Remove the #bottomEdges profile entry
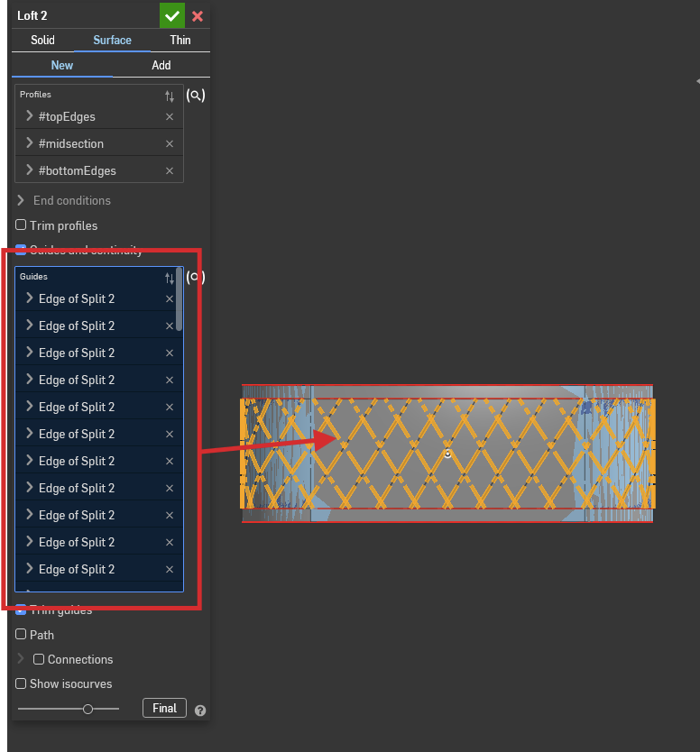The width and height of the screenshot is (700, 752). (170, 170)
